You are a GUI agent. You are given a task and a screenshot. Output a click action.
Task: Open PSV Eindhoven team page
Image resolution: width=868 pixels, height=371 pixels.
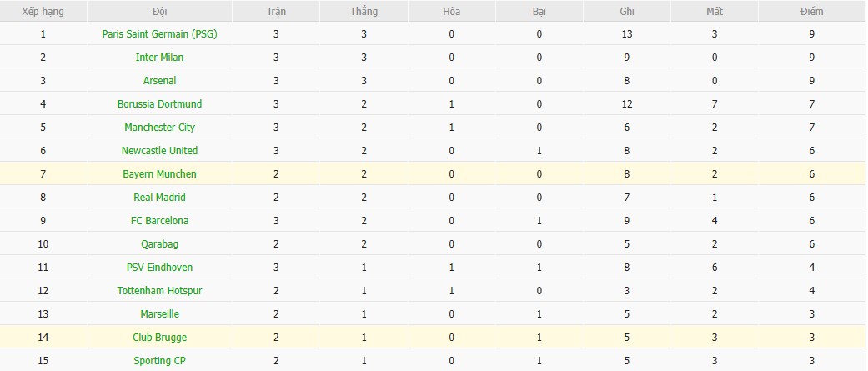[159, 268]
